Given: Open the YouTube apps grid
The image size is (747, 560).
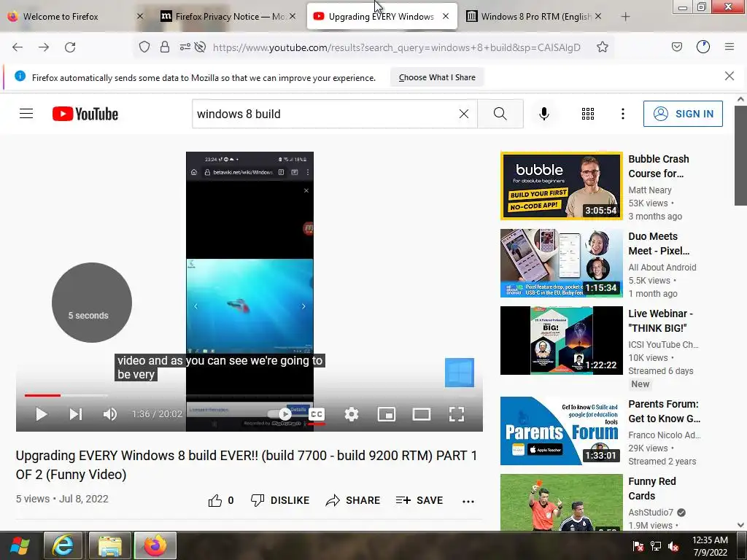Looking at the screenshot, I should (x=588, y=114).
